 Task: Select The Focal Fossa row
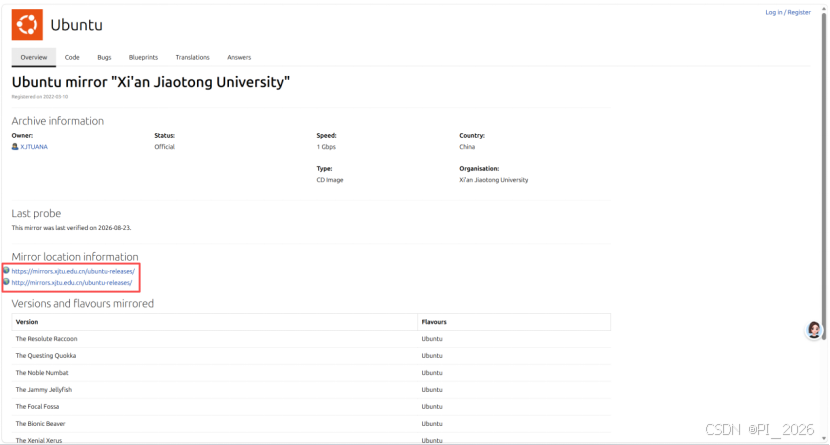[x=311, y=406]
